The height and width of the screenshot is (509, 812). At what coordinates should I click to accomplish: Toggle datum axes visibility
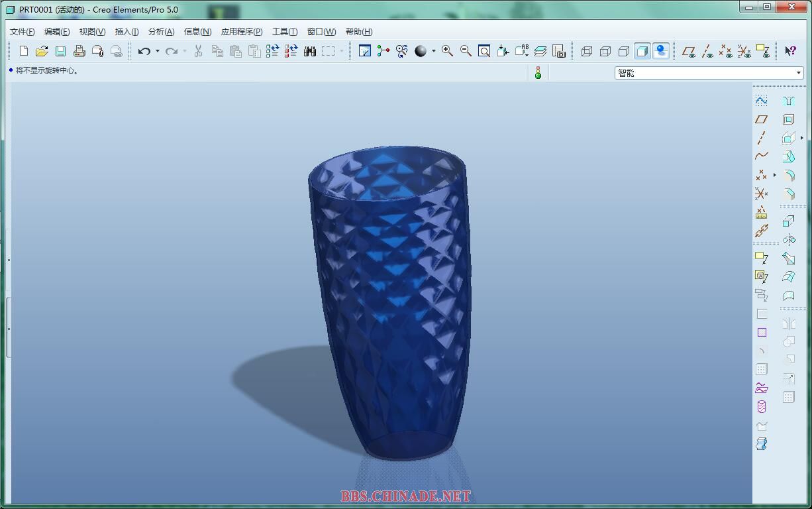click(707, 51)
